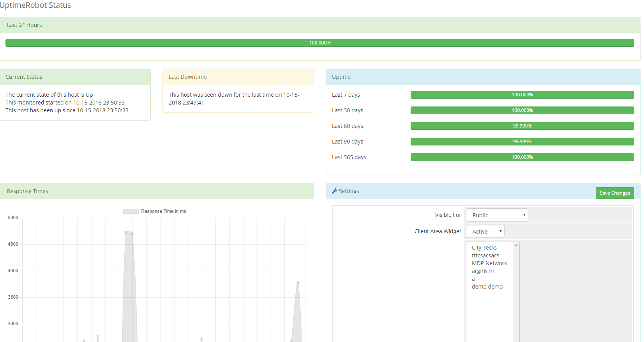Screen dimensions: 644x342
Task: Click the Last 60 days label
Action: pyautogui.click(x=348, y=126)
